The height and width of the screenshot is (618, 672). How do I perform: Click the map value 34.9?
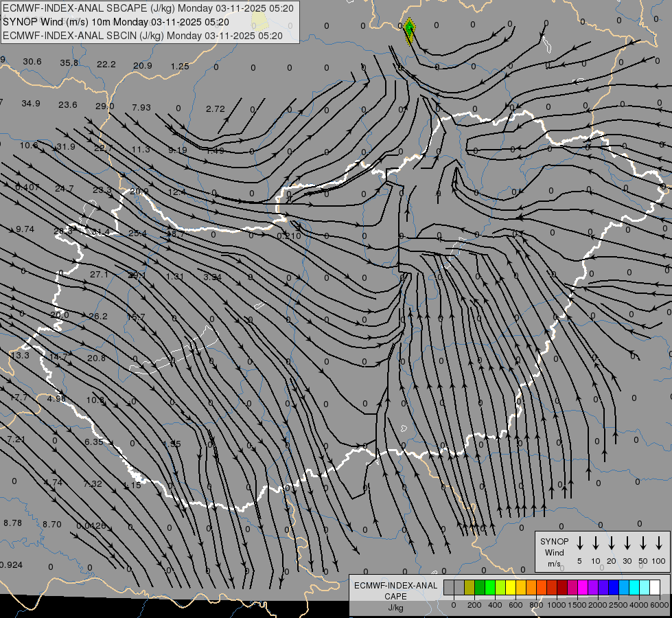[31, 104]
